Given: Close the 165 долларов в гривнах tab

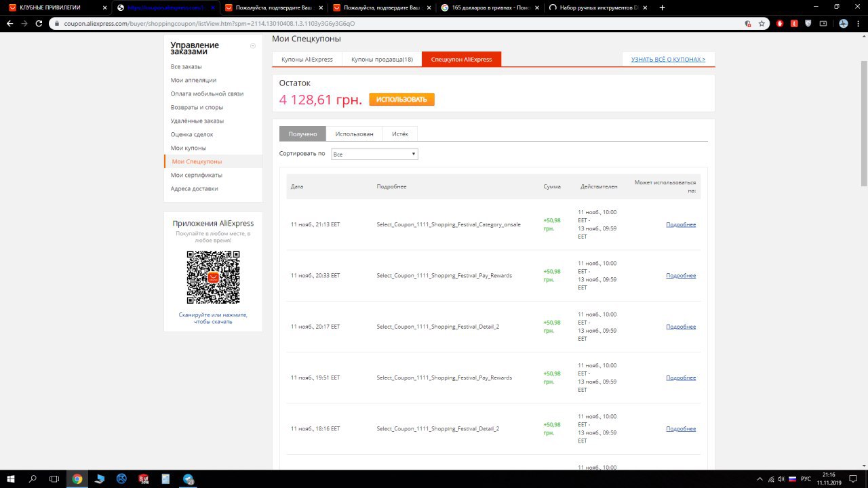Looking at the screenshot, I should (x=536, y=7).
